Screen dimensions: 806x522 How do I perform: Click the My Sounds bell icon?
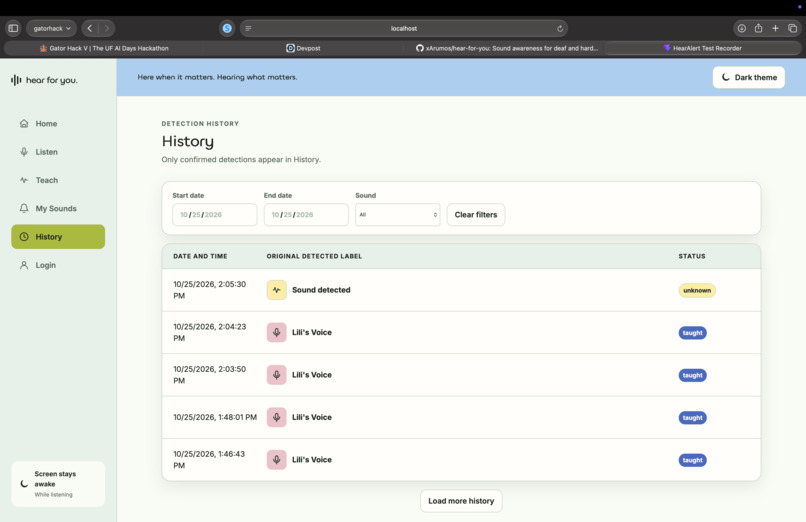point(24,208)
